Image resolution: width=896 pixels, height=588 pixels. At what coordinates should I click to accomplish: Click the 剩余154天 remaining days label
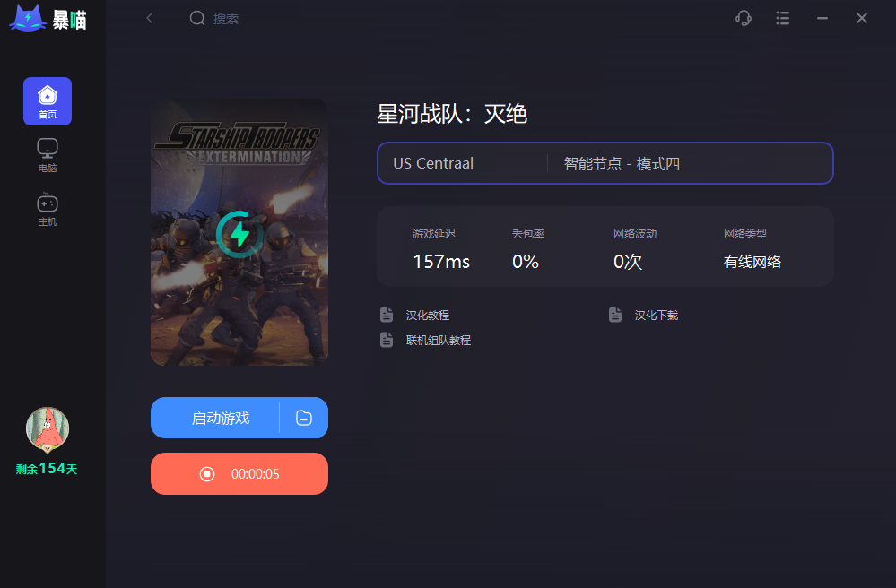tap(47, 469)
